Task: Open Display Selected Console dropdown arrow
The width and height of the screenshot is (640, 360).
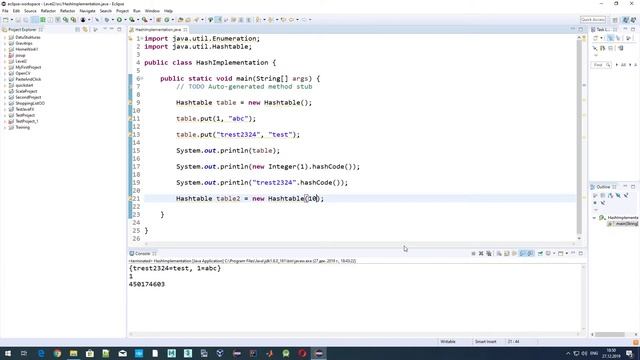Action: 554,253
